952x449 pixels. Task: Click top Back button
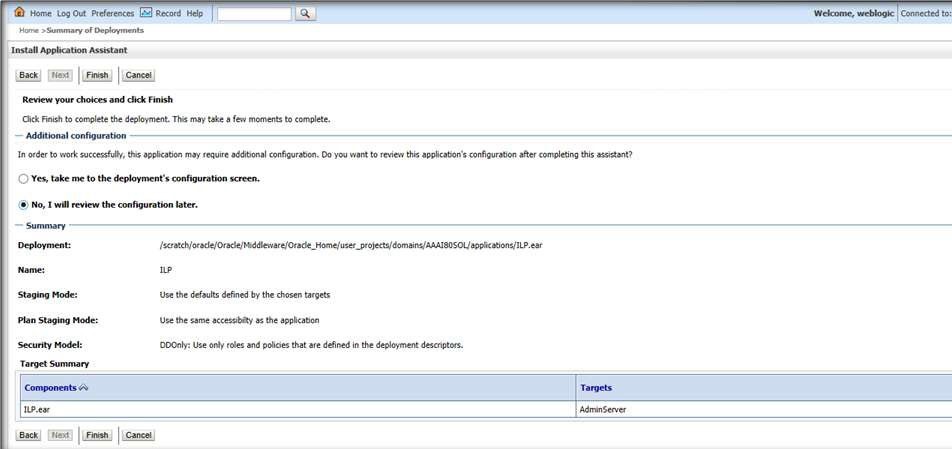[29, 75]
